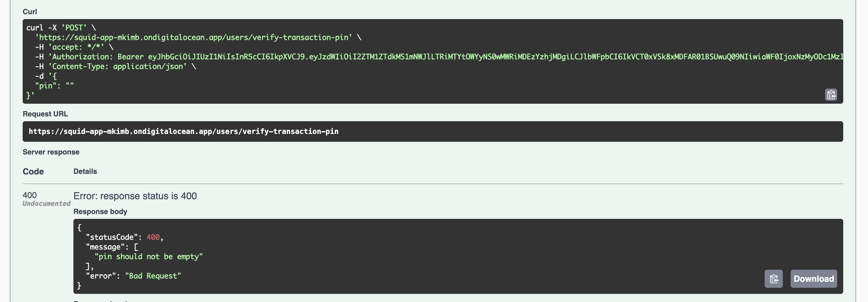Click the 'POST' method in curl command
The image size is (868, 302).
(74, 28)
